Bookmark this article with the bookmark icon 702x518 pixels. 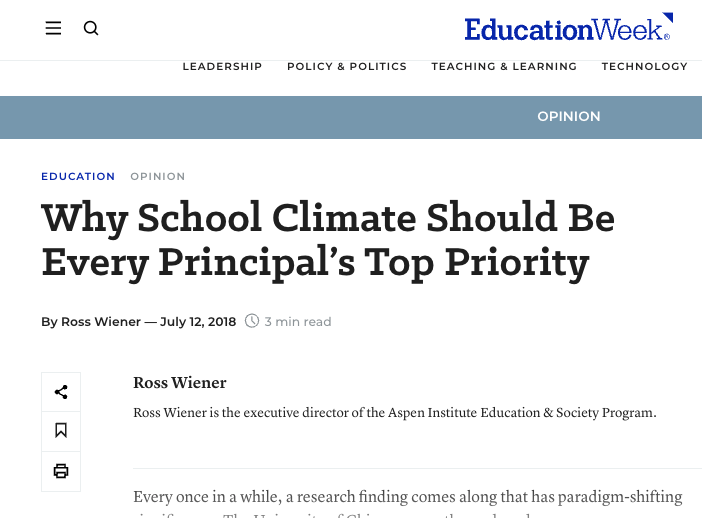click(x=61, y=431)
